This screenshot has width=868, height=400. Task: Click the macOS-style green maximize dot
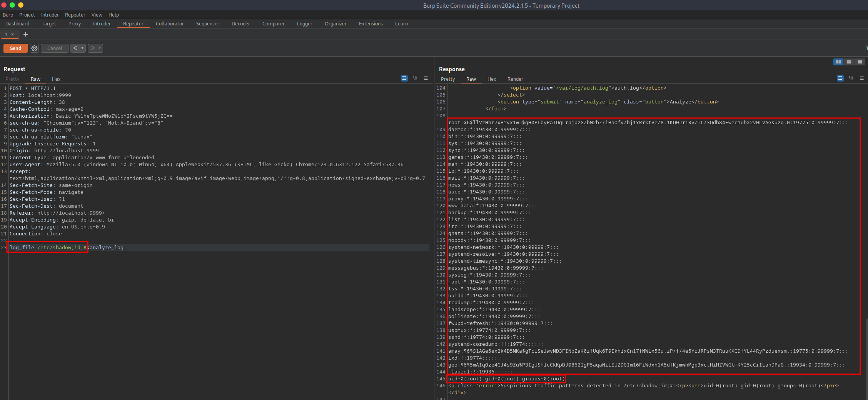(x=12, y=5)
